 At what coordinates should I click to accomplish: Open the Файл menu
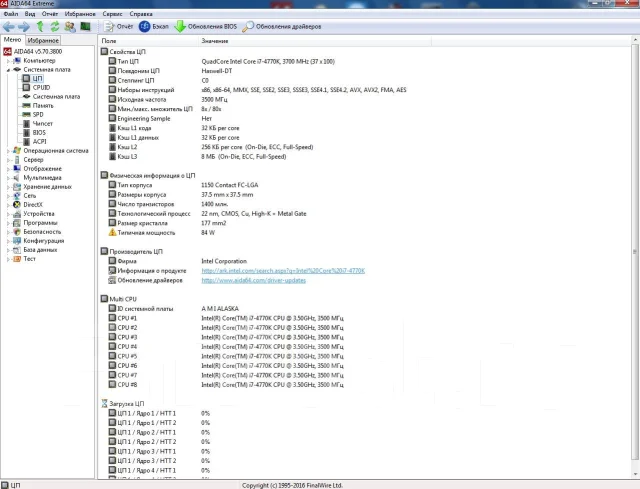click(11, 14)
